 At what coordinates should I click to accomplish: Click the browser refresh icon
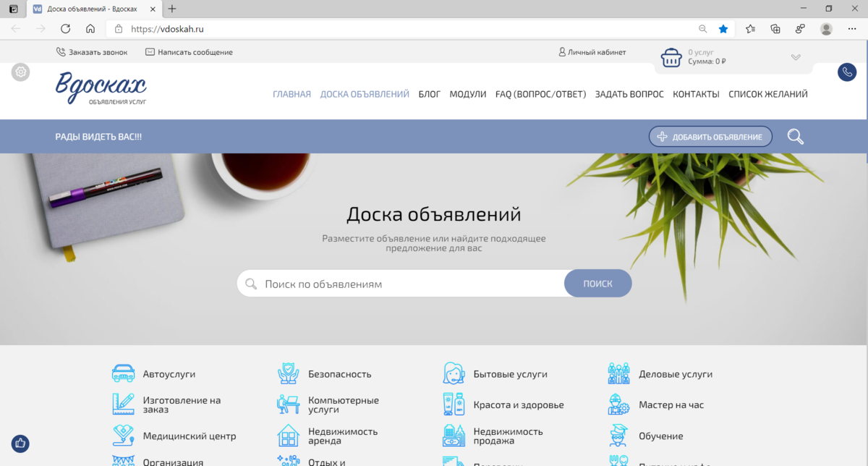click(x=65, y=29)
